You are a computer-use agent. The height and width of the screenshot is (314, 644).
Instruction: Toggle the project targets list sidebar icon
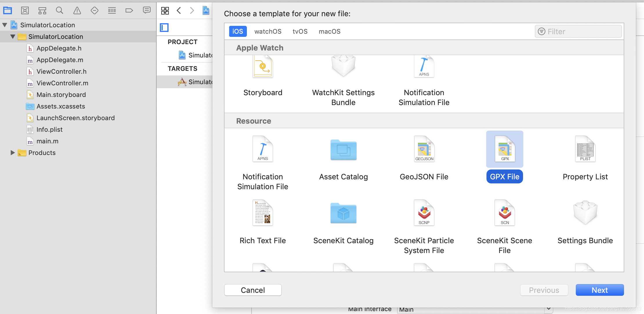164,28
